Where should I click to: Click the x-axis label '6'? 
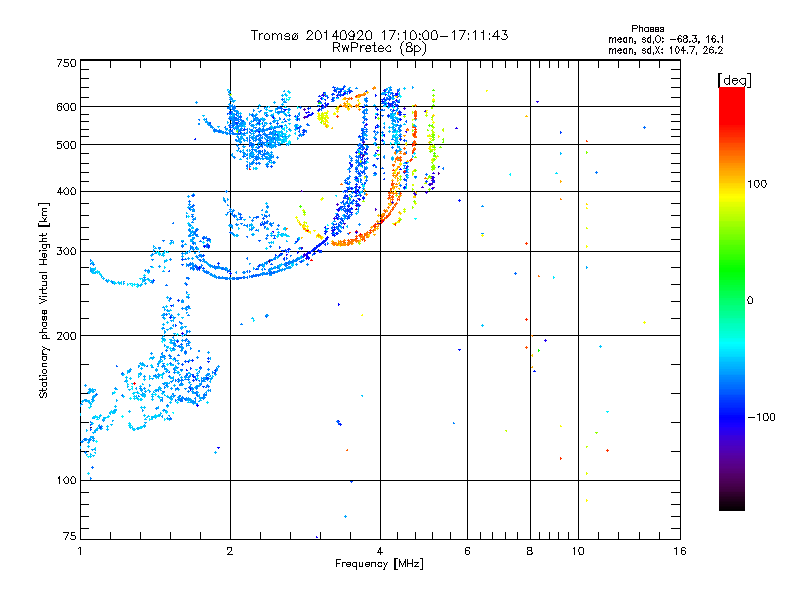[x=467, y=551]
